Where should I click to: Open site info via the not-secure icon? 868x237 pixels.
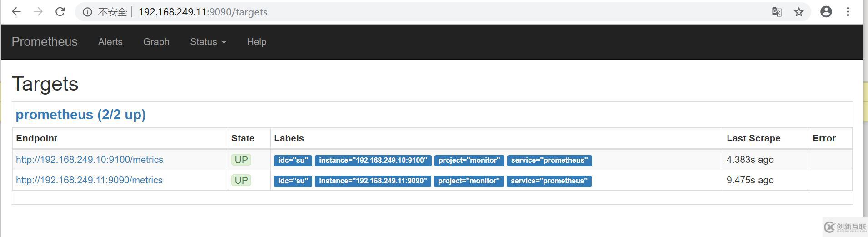pos(87,12)
